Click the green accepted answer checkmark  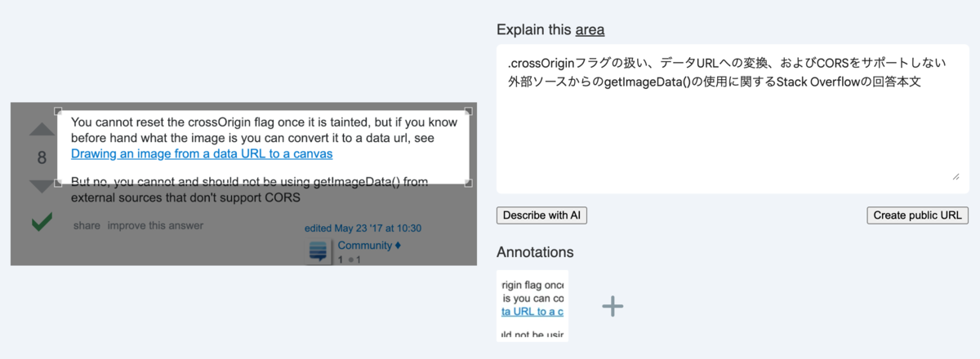(x=41, y=221)
